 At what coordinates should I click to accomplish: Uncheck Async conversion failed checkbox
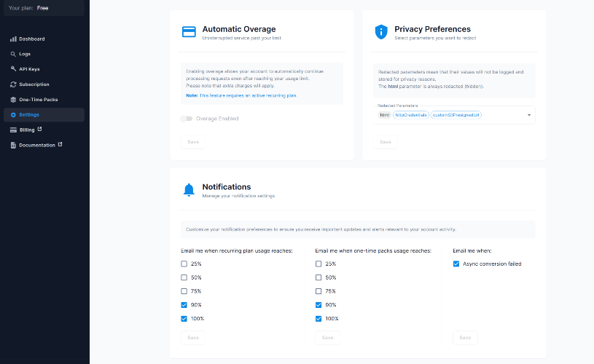tap(456, 264)
